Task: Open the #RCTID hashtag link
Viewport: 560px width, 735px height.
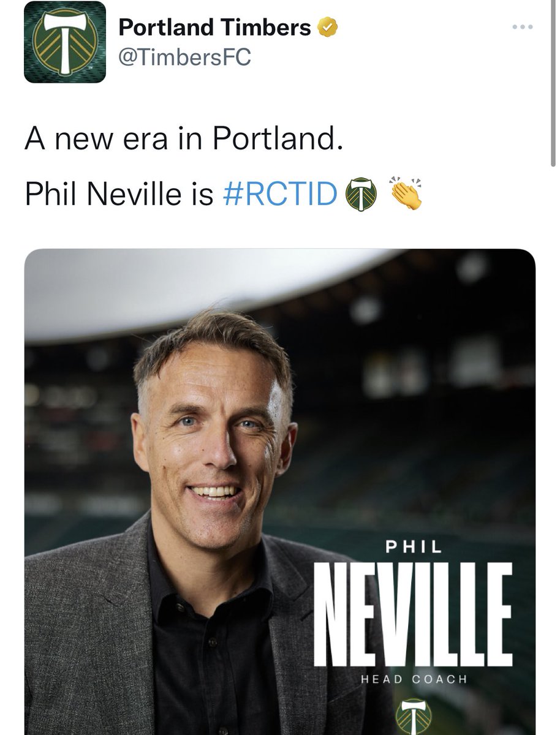Action: 279,194
